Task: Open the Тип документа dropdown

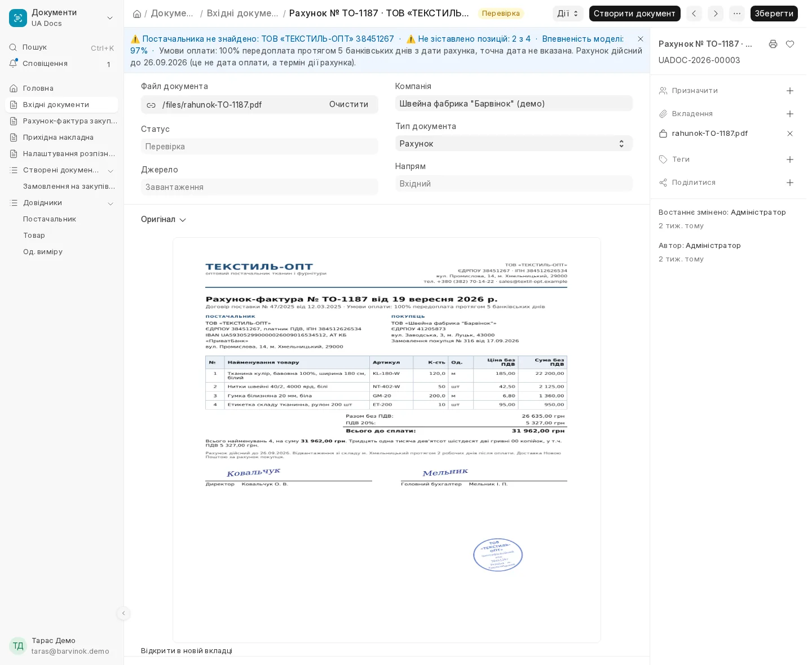Action: coord(514,144)
